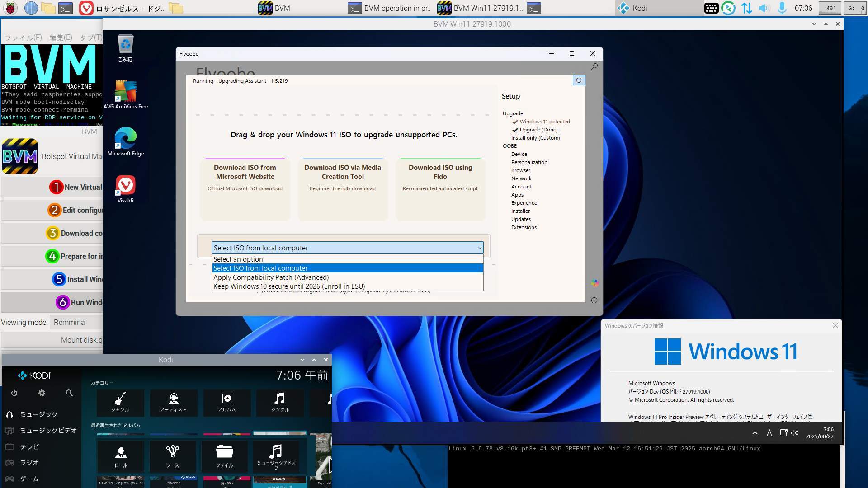Image resolution: width=868 pixels, height=488 pixels.
Task: Toggle the advanced upgrade mode checkbox
Action: [260, 291]
